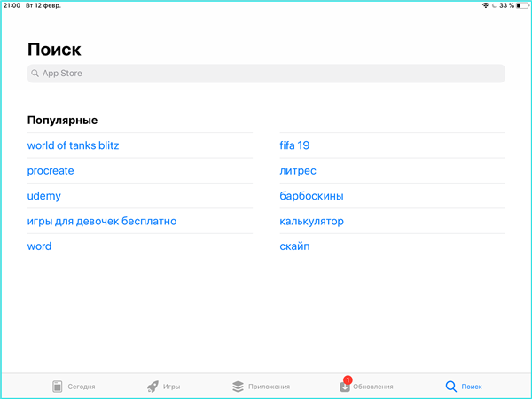Open the Games rocket icon
532x399 pixels.
(153, 387)
